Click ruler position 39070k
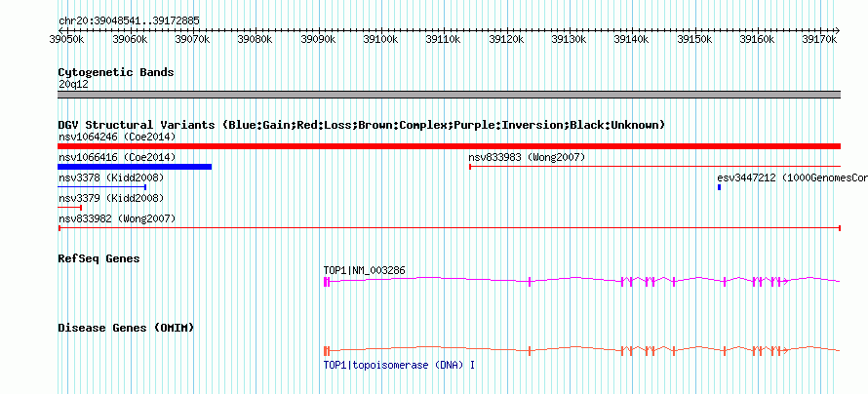 coord(192,39)
